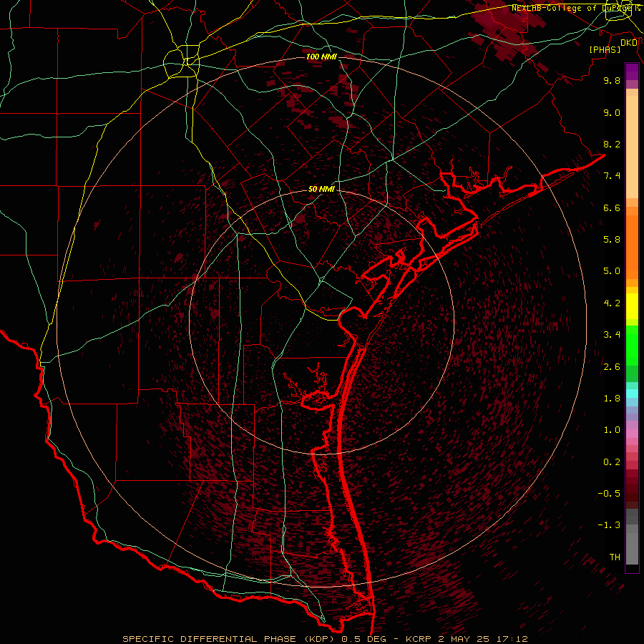Click the cyan color bar segment

click(x=632, y=393)
